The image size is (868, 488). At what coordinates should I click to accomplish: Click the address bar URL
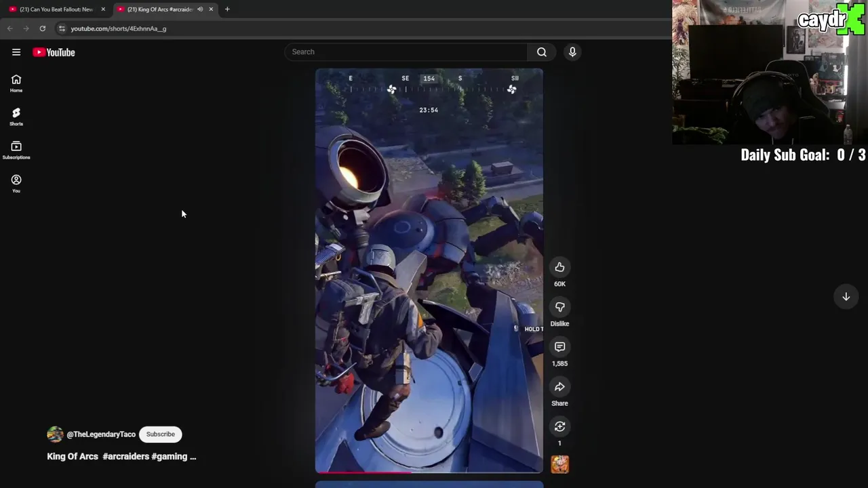[x=119, y=28]
